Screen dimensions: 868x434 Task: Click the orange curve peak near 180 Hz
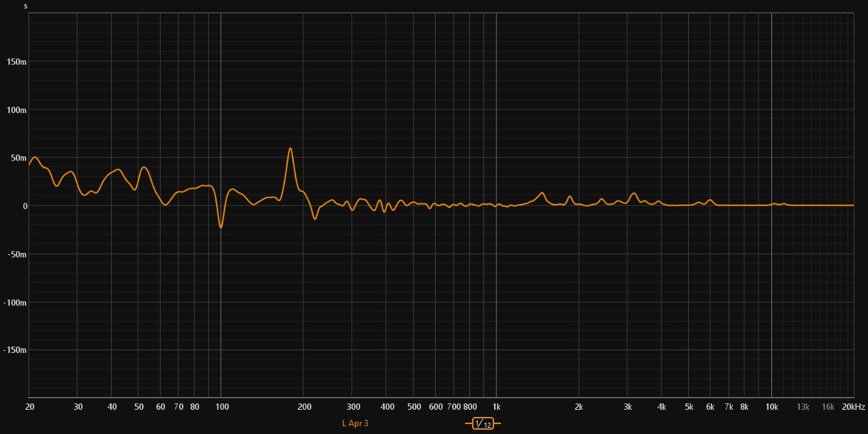tap(290, 148)
